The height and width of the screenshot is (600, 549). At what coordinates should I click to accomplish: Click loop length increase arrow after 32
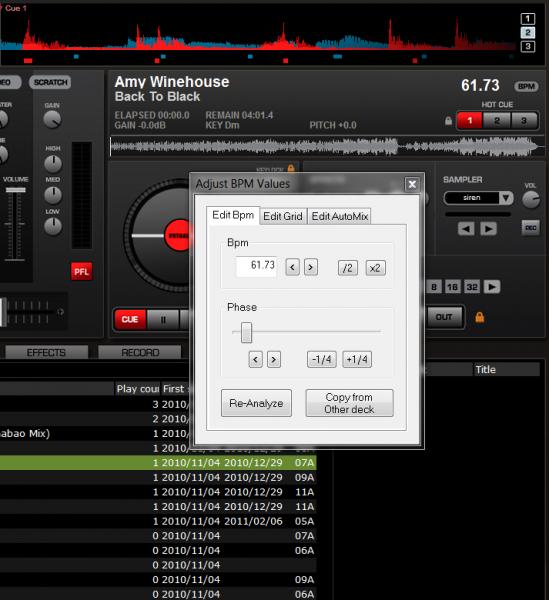pos(492,287)
